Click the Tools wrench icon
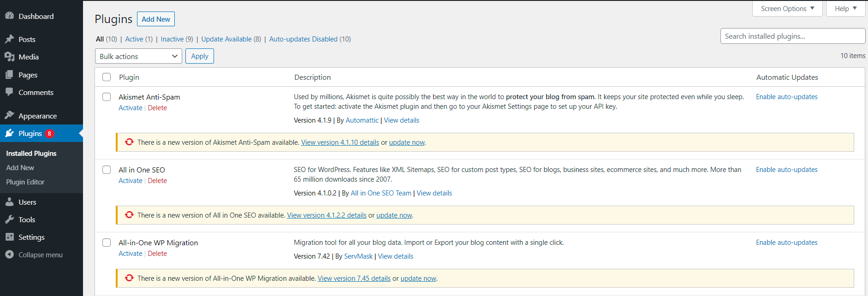The height and width of the screenshot is (296, 868). click(9, 219)
